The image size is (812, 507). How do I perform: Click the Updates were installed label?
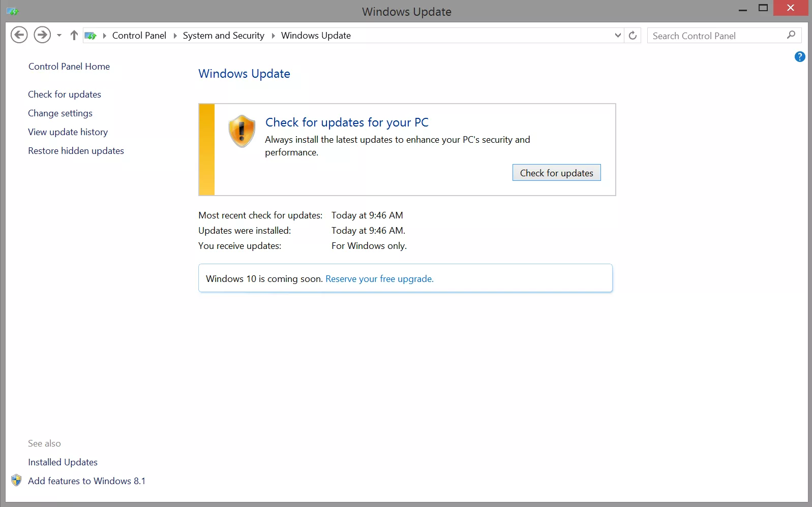click(245, 231)
